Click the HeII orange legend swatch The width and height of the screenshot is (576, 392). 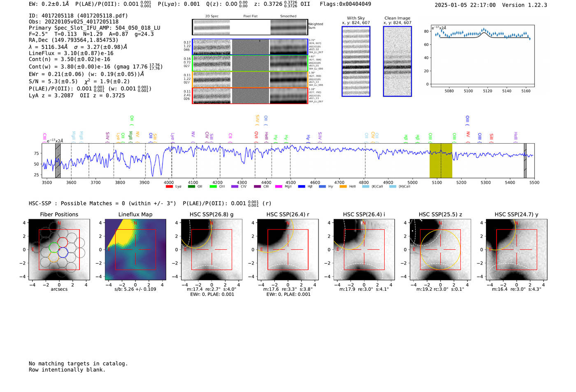click(x=343, y=187)
